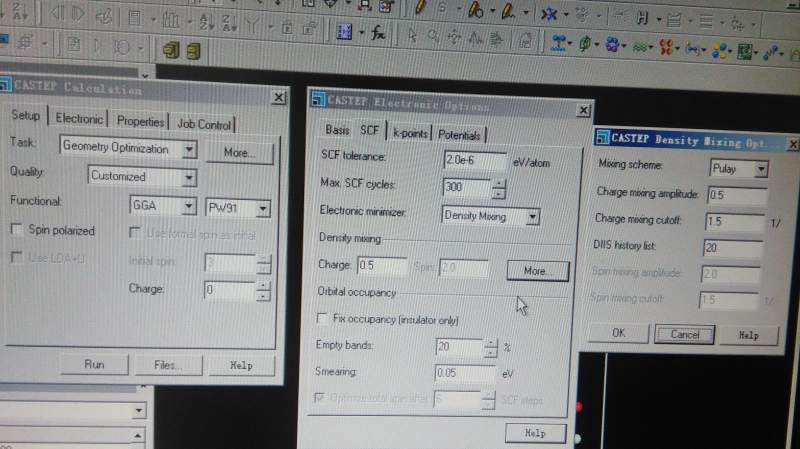Click the DIIS history list field
Viewport: 800px width, 449px height.
pos(733,248)
